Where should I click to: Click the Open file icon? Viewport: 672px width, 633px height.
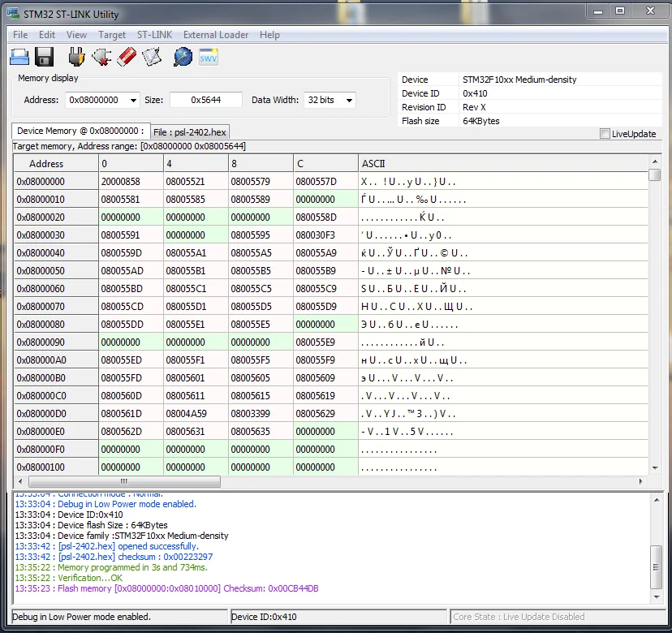coord(19,57)
